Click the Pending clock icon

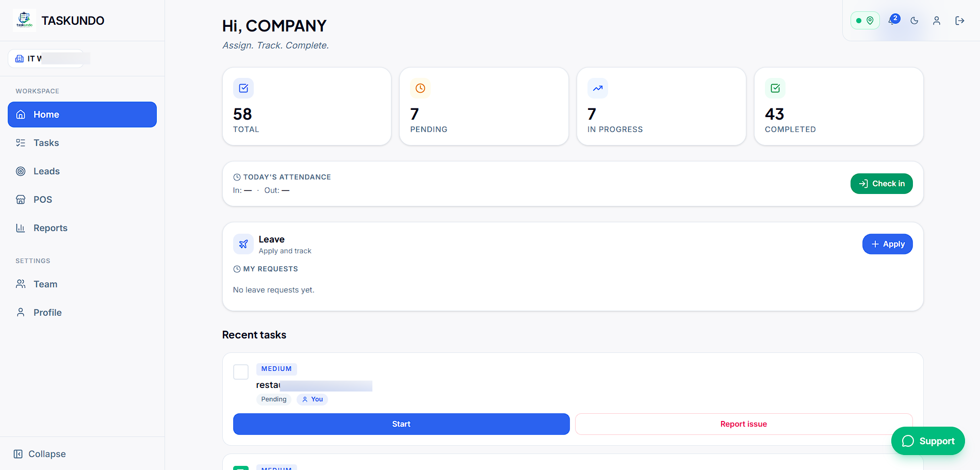click(x=420, y=88)
